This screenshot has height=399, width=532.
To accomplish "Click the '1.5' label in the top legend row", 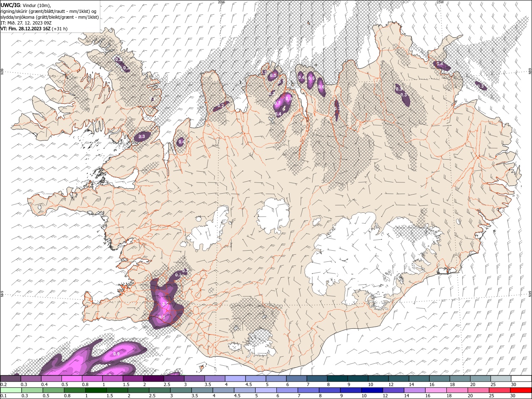I will pos(126,384).
